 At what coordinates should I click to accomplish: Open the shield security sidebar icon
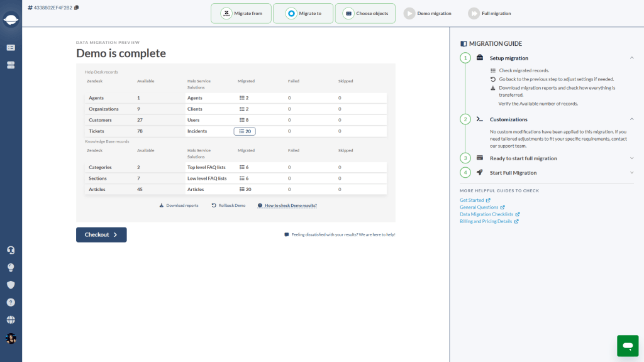11,285
